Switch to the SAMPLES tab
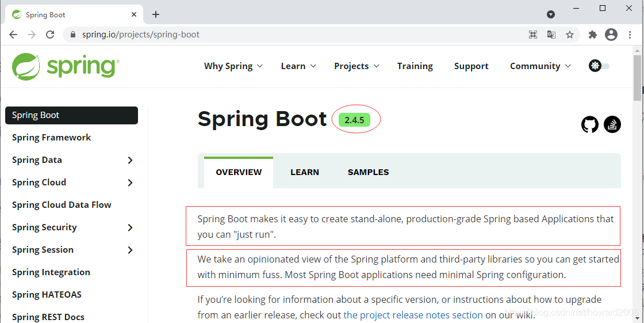 pos(369,172)
